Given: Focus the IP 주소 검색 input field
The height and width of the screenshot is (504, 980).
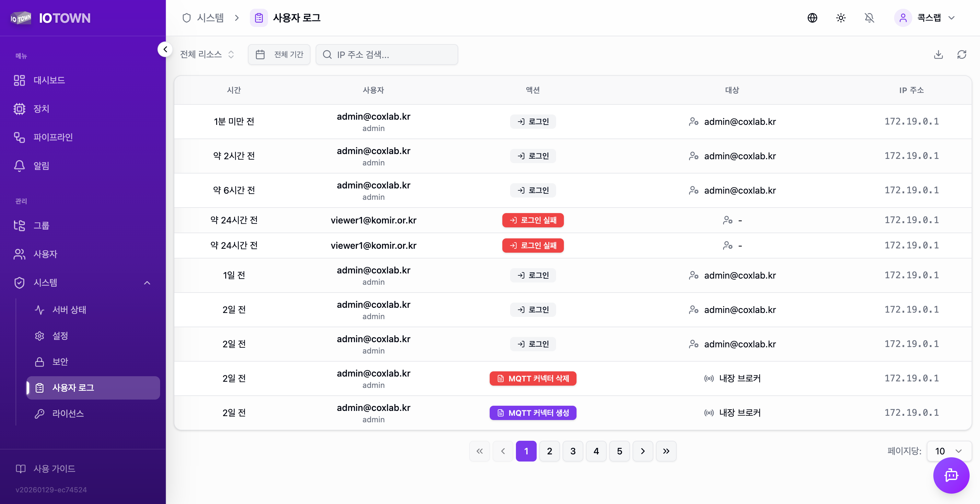Looking at the screenshot, I should (387, 54).
